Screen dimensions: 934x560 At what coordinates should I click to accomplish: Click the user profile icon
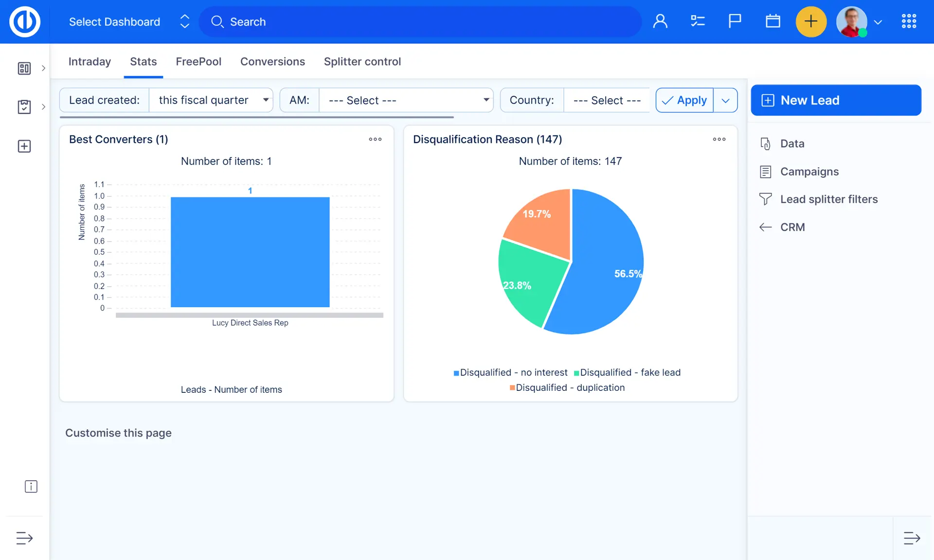pyautogui.click(x=660, y=21)
